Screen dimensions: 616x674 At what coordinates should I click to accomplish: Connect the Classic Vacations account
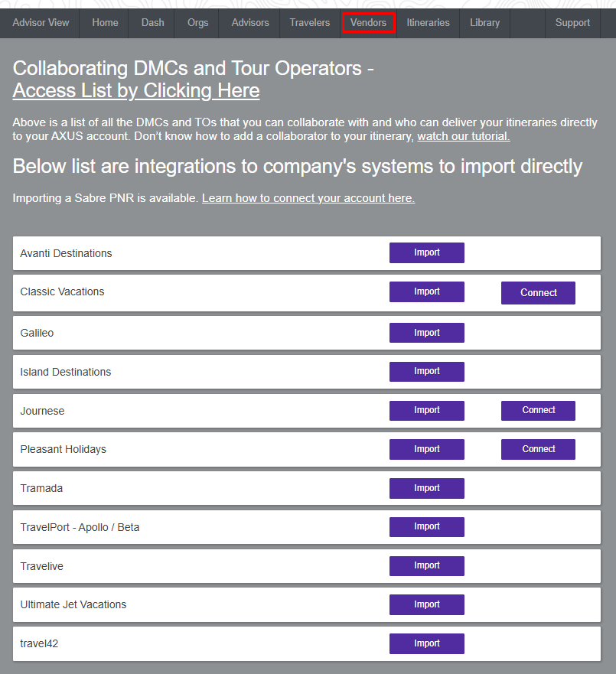click(x=538, y=293)
